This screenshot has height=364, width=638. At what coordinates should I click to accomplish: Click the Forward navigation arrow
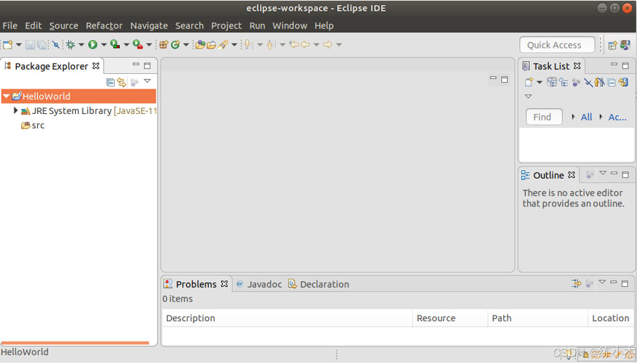tap(327, 45)
